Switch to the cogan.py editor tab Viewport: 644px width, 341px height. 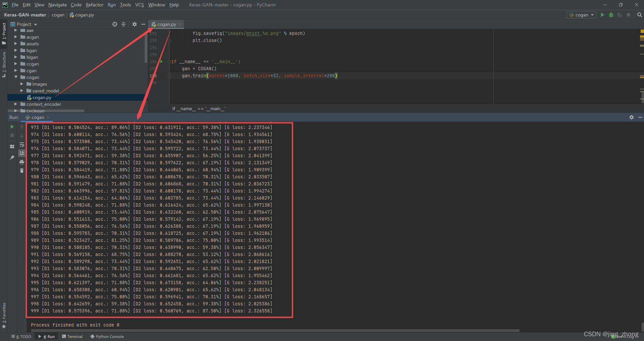166,24
